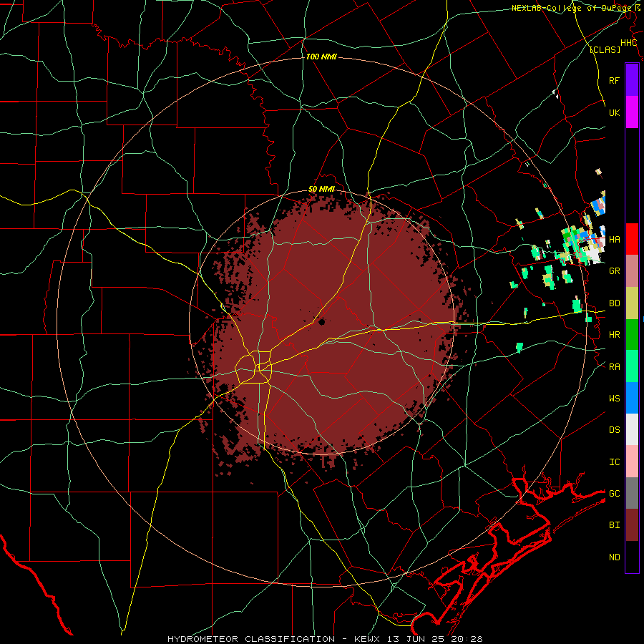Select the light pink IC legend swatch
This screenshot has height=644, width=644.
tap(632, 462)
